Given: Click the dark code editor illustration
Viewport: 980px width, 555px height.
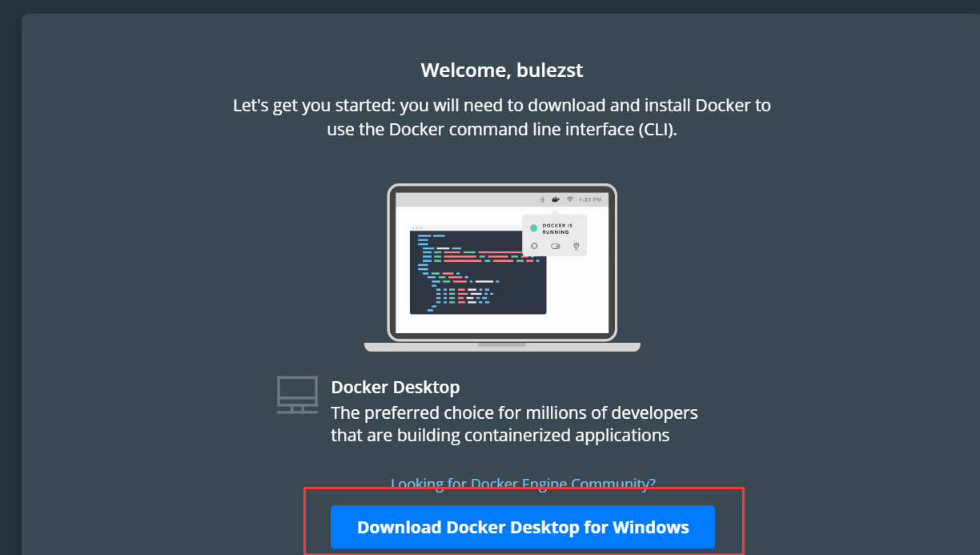Looking at the screenshot, I should (478, 272).
